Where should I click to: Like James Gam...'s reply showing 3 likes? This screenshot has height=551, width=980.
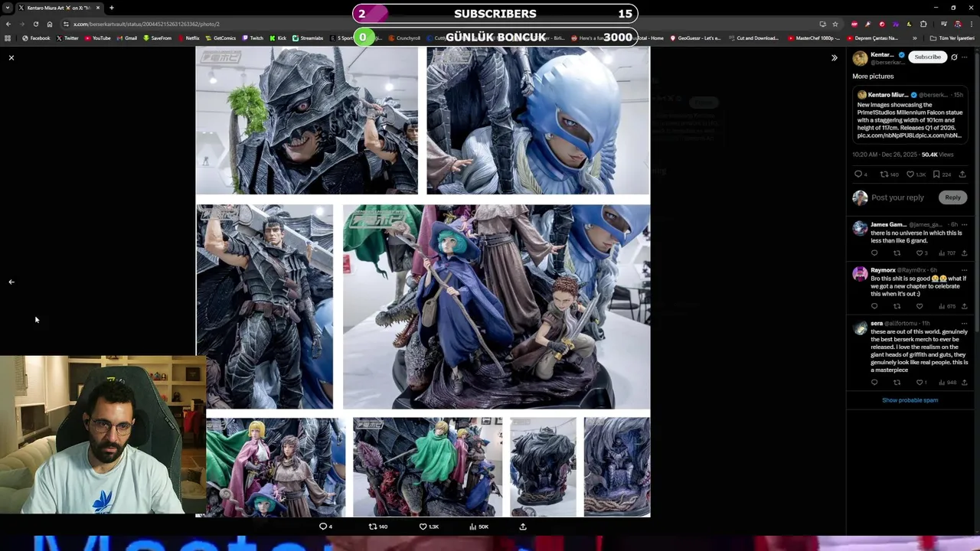coord(922,253)
